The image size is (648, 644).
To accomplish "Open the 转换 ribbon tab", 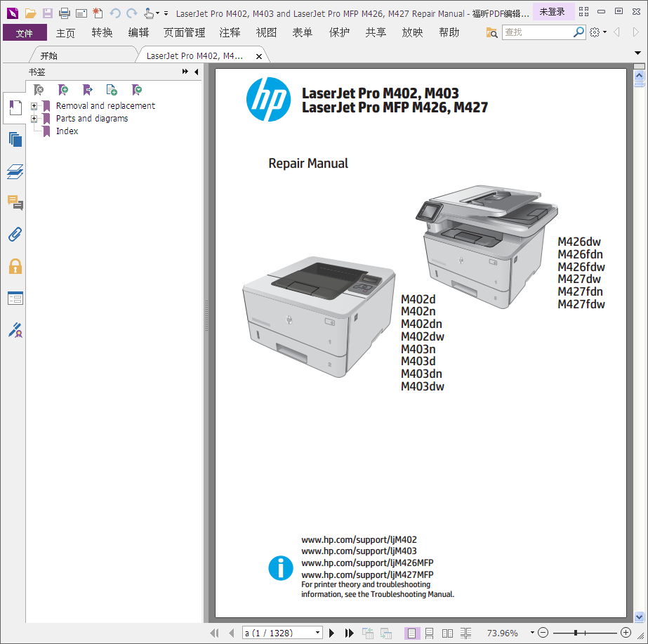I will (102, 32).
